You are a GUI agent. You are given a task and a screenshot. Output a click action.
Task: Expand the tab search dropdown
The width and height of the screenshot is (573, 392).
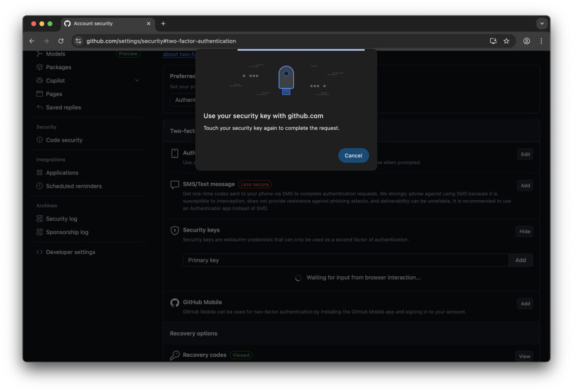(x=542, y=23)
